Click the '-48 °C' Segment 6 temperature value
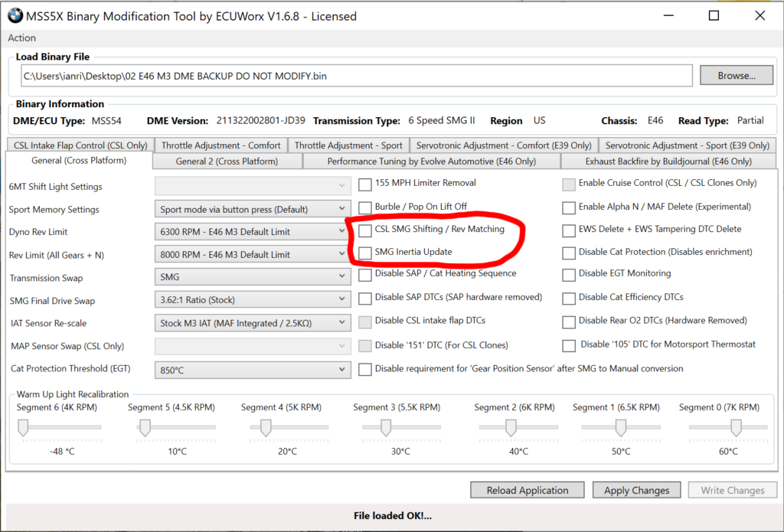Screen dimensions: 784x532 click(62, 452)
